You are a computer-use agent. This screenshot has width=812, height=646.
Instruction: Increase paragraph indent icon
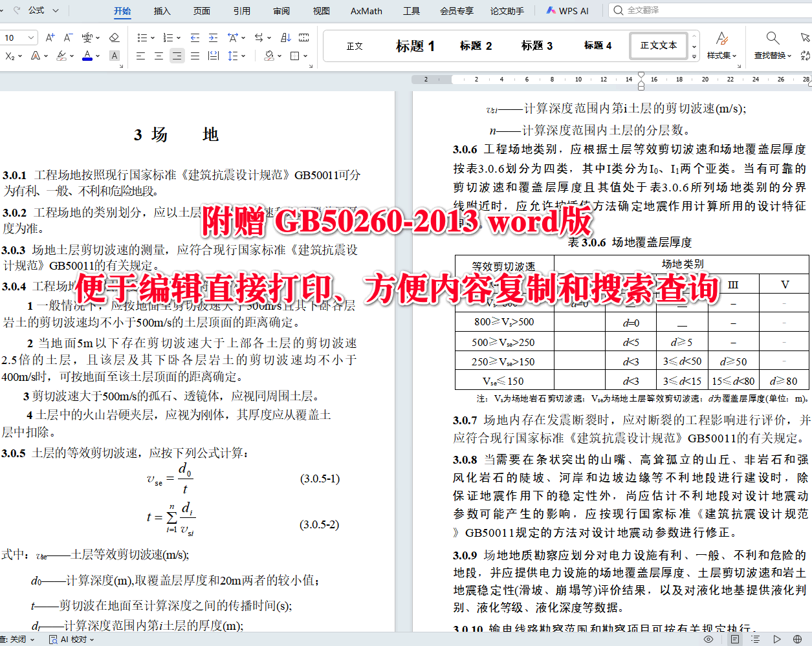[x=213, y=38]
